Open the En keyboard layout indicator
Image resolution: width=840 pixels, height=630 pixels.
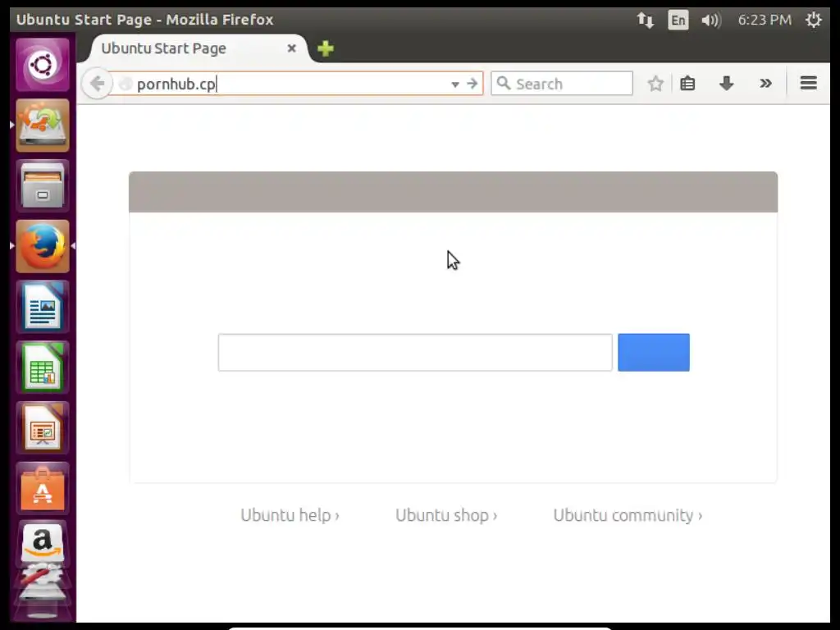point(678,21)
